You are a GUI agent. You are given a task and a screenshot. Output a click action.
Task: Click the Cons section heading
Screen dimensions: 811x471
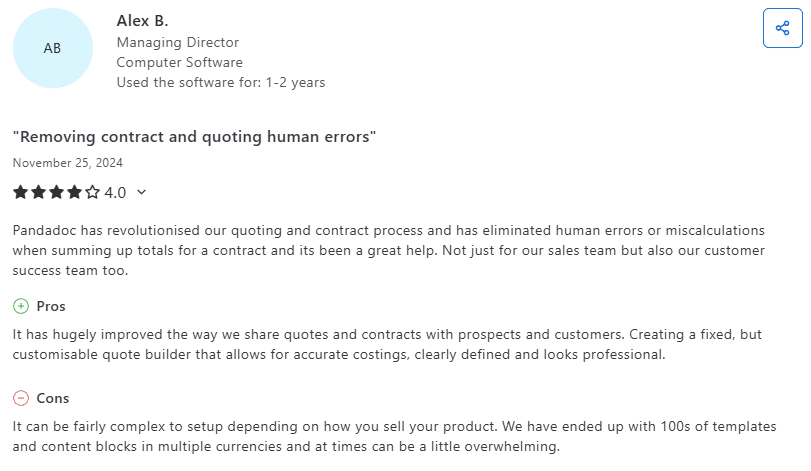click(53, 398)
